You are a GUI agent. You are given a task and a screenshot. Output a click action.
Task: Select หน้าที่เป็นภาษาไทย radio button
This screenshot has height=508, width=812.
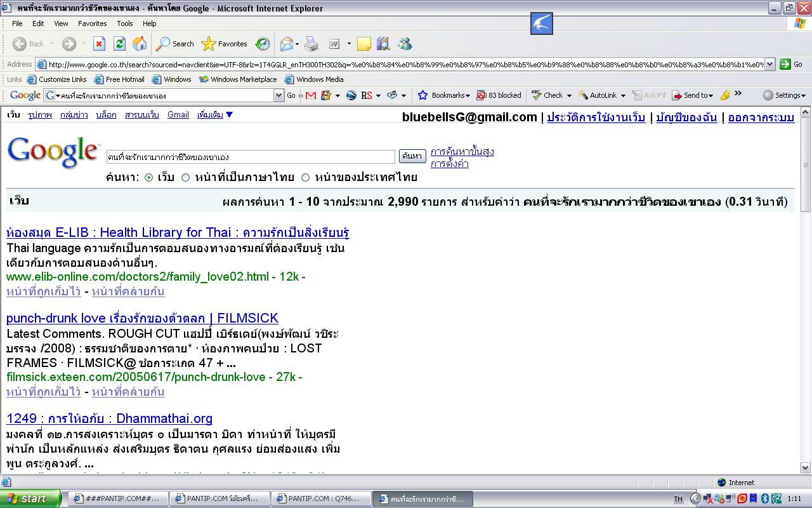186,177
